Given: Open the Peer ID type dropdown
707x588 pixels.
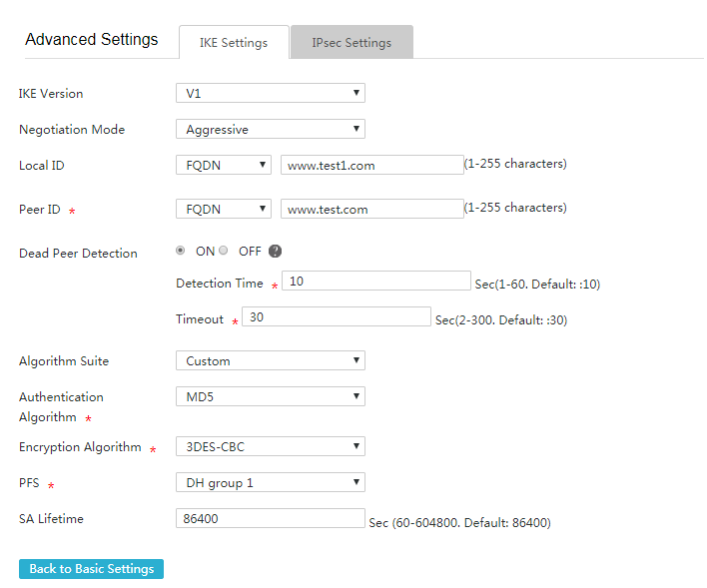Looking at the screenshot, I should click(224, 209).
